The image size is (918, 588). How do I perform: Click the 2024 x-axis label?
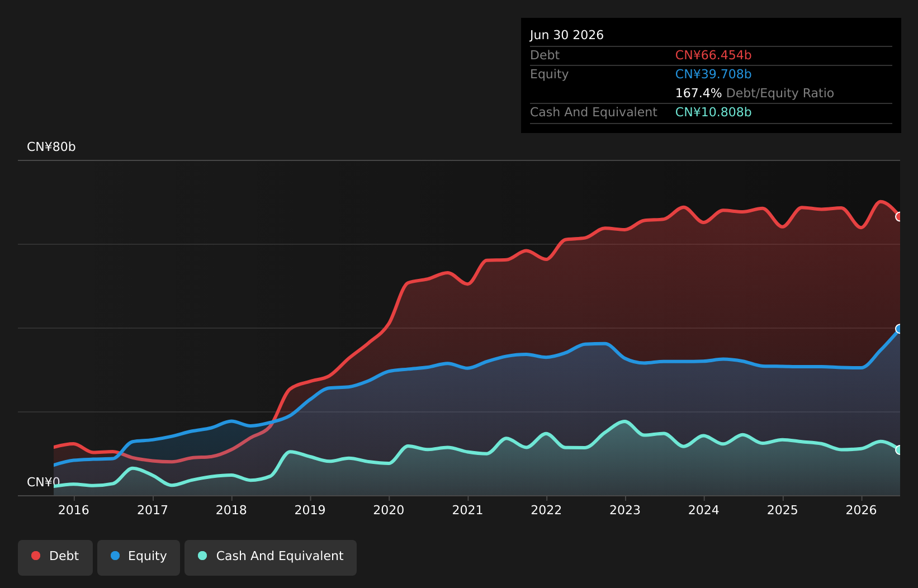coord(704,510)
